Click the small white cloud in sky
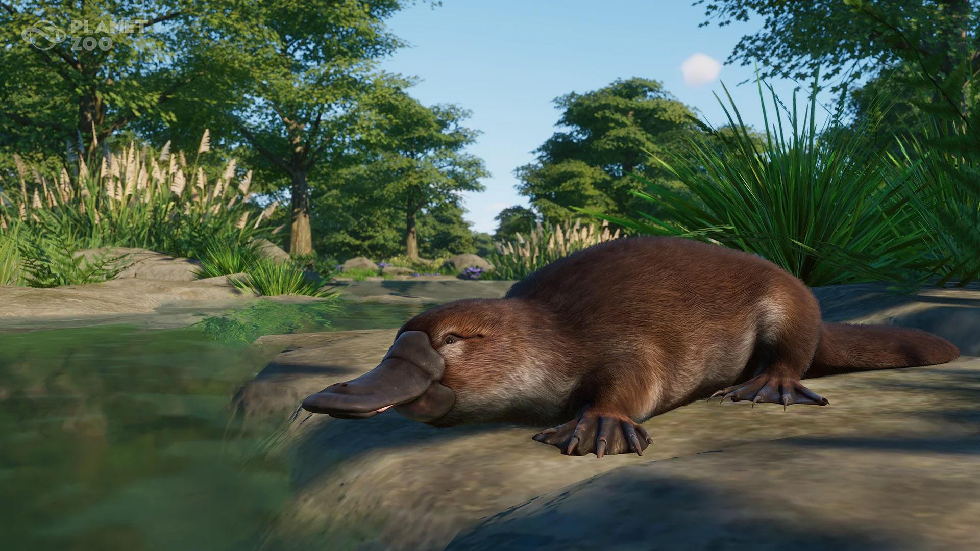 (701, 69)
